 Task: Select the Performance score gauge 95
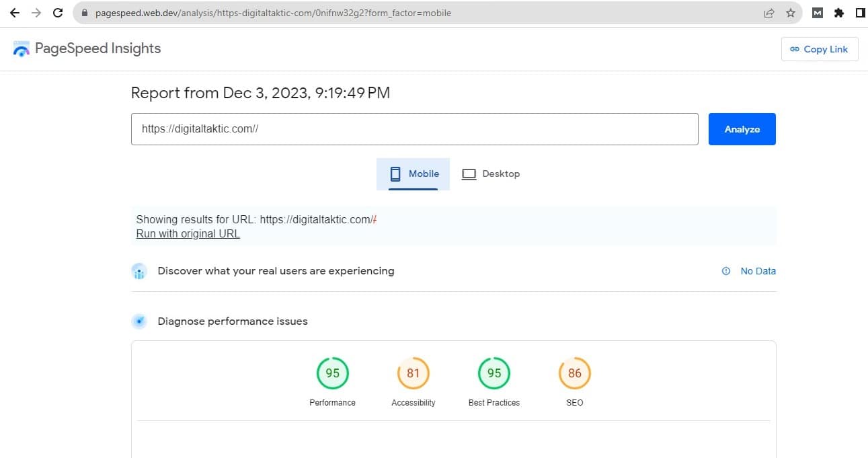[x=332, y=373]
